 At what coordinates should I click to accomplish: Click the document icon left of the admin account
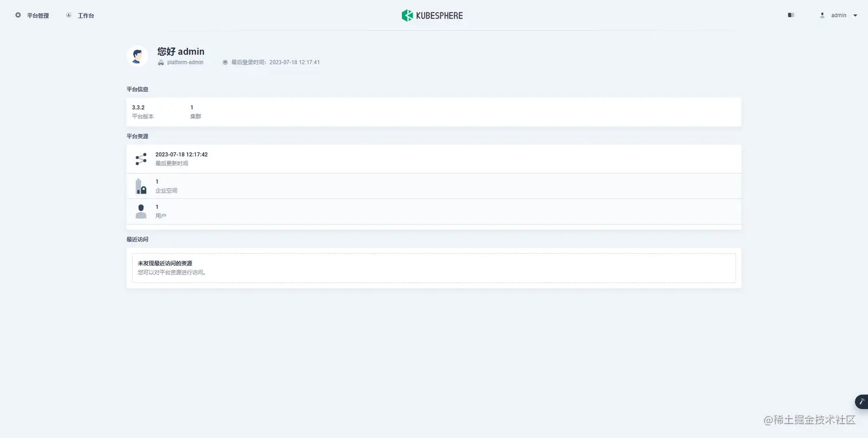pyautogui.click(x=791, y=15)
